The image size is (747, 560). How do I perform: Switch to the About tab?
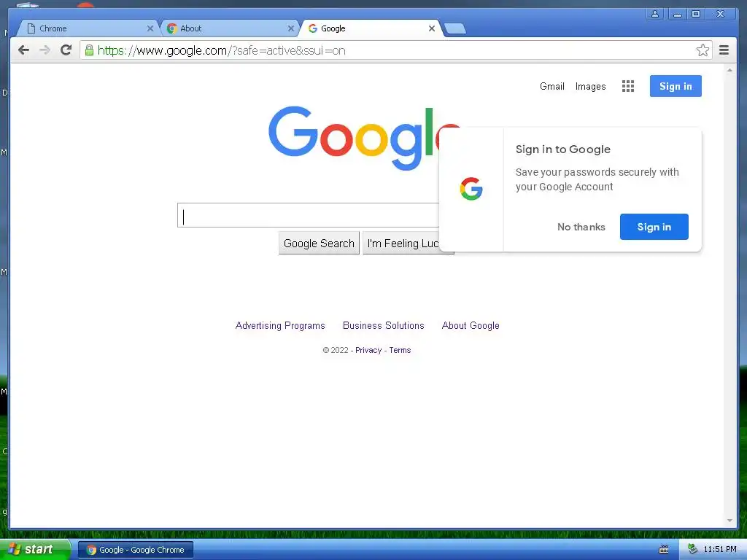[228, 28]
